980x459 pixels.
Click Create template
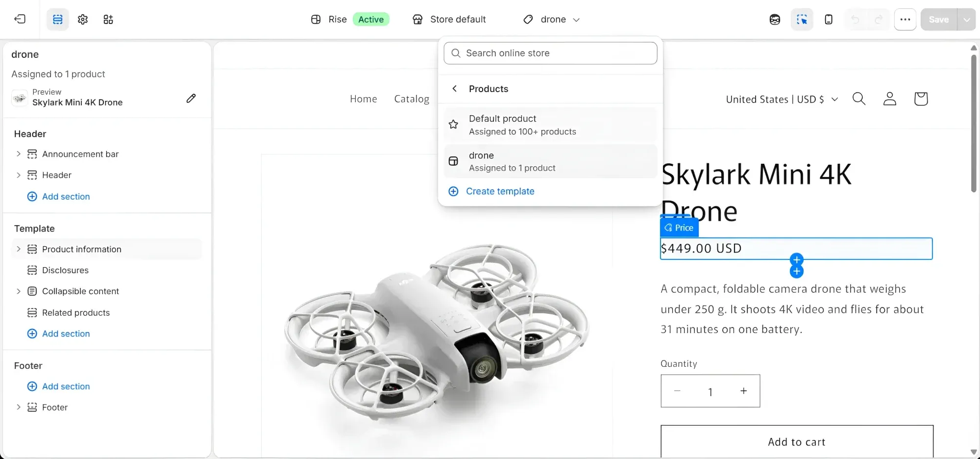(491, 191)
